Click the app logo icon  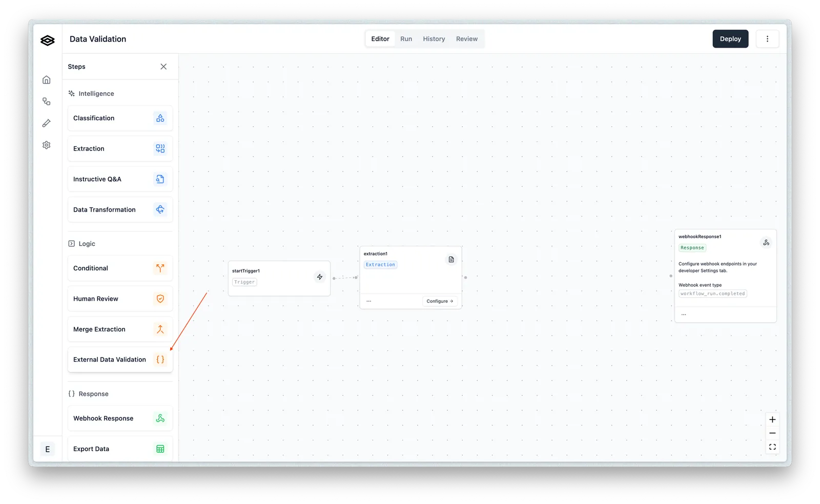[47, 40]
